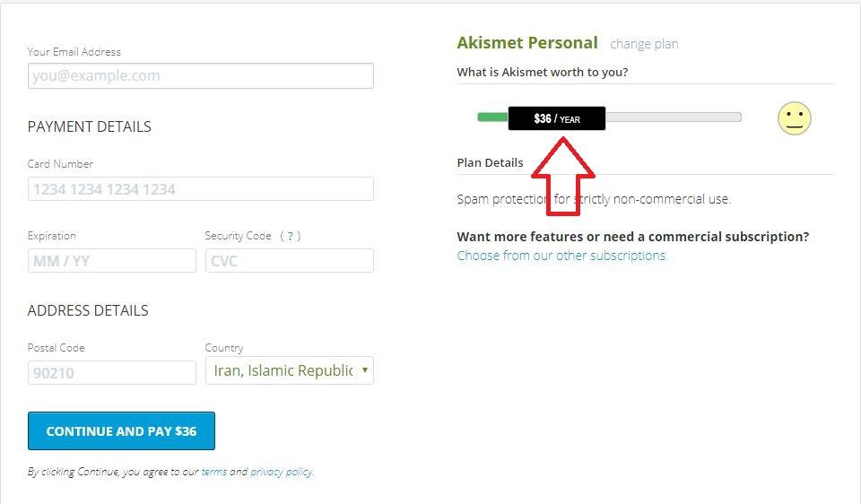Focus the Postal Code input box
The width and height of the screenshot is (861, 504).
(111, 372)
